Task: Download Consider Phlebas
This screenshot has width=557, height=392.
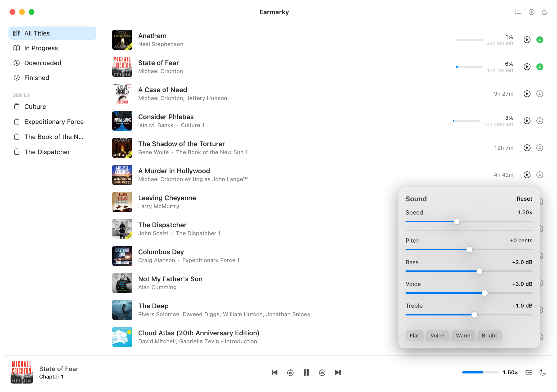Action: tap(540, 121)
